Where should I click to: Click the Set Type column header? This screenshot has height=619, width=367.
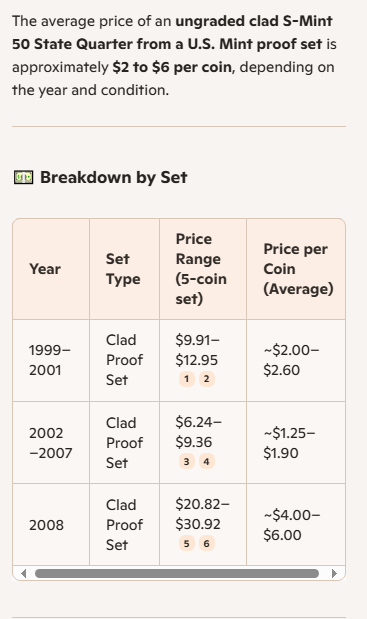[x=124, y=269]
